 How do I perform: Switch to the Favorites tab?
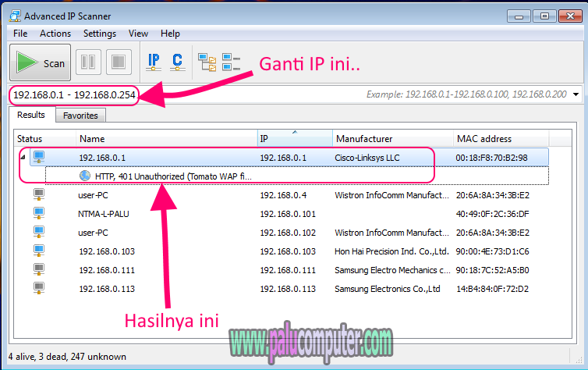pyautogui.click(x=80, y=116)
